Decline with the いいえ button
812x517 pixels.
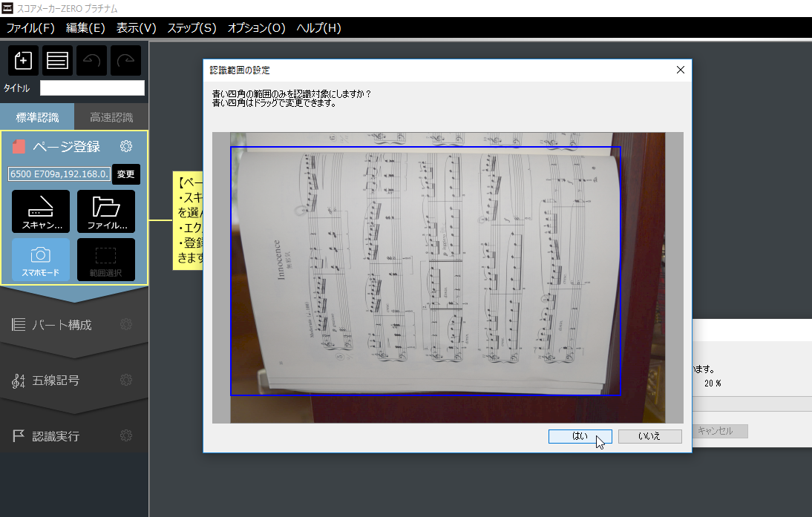point(650,436)
